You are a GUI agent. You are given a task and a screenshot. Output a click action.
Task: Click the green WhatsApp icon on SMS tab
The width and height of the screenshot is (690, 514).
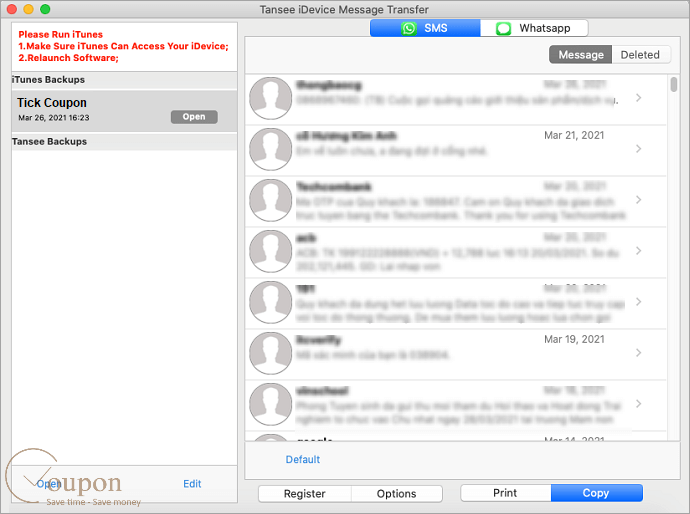point(409,29)
